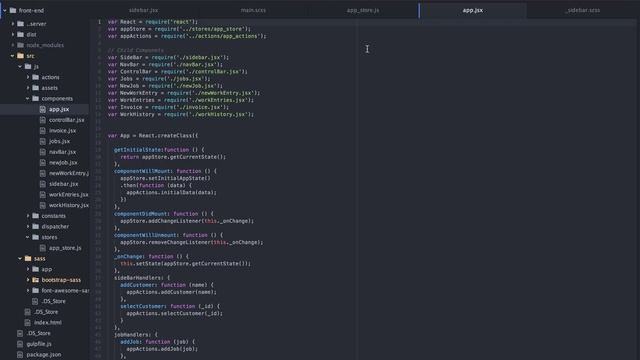Click the js folder icon

[28, 67]
